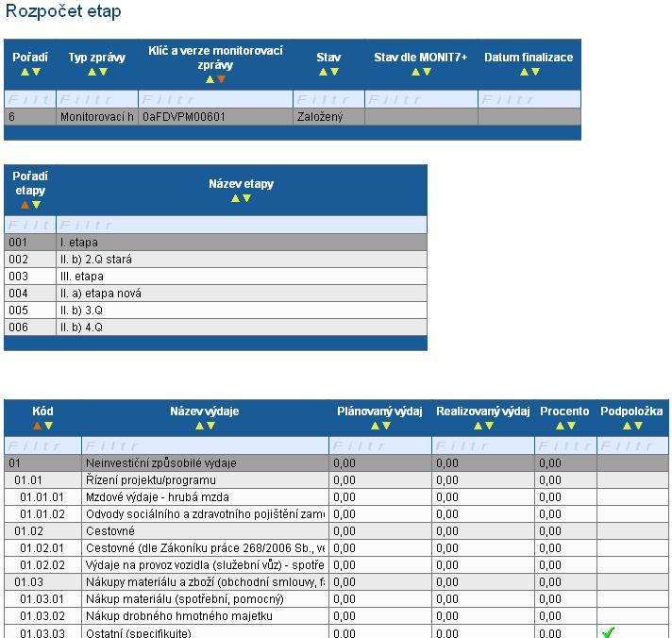This screenshot has height=638, width=672.
Task: Select row Nákup materiálu (spotřební, pomocný)
Action: point(336,599)
